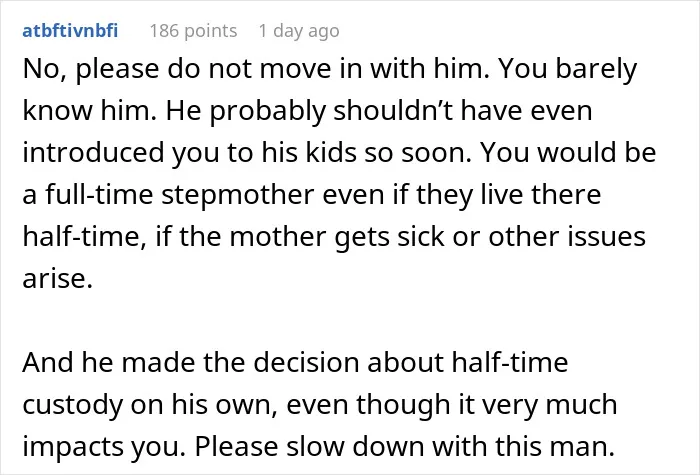700x475 pixels.
Task: Click the line starting 'introduced you to his kids'
Action: coord(339,153)
